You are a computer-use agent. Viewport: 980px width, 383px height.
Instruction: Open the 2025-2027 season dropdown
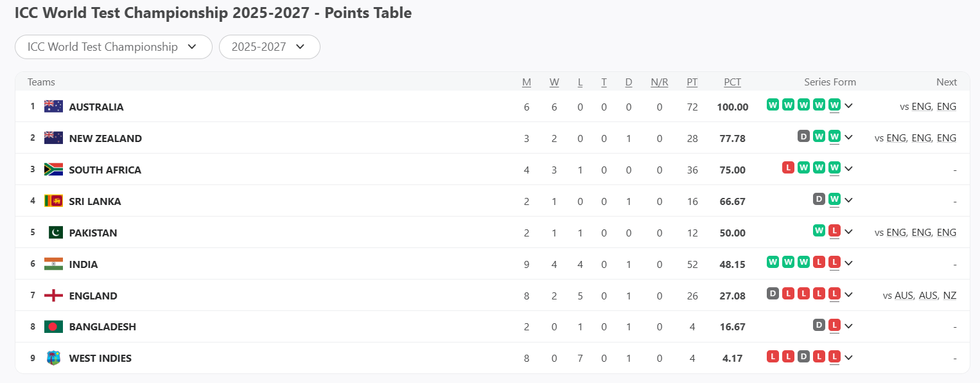[x=269, y=47]
